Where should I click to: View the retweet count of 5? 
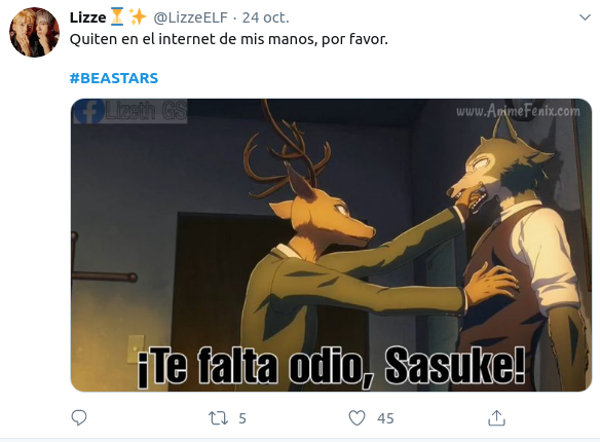click(x=242, y=419)
